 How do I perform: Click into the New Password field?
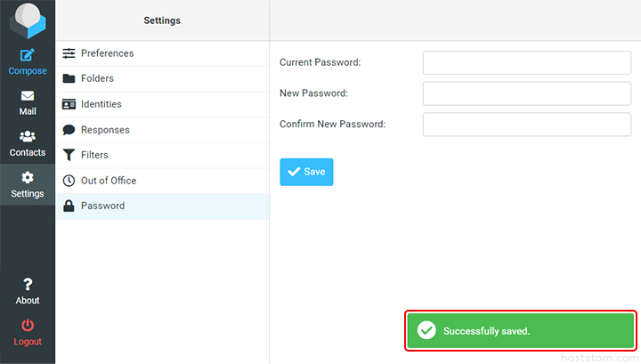pos(526,93)
